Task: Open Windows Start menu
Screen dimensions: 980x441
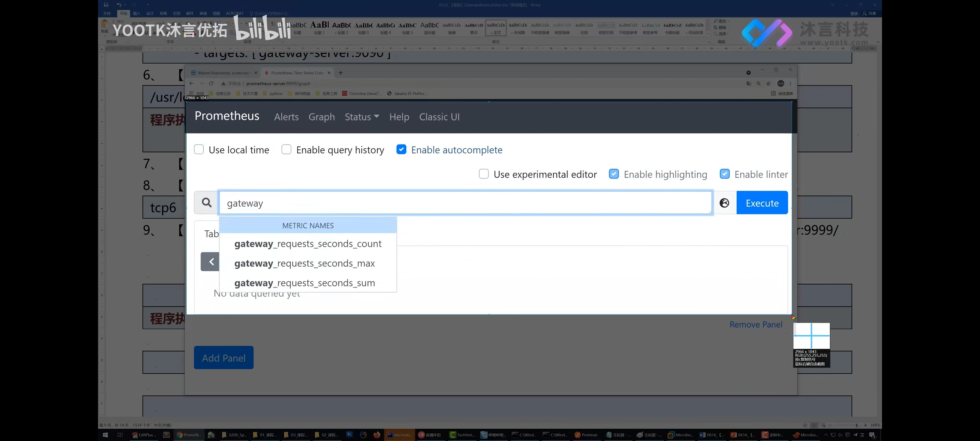Action: tap(105, 435)
